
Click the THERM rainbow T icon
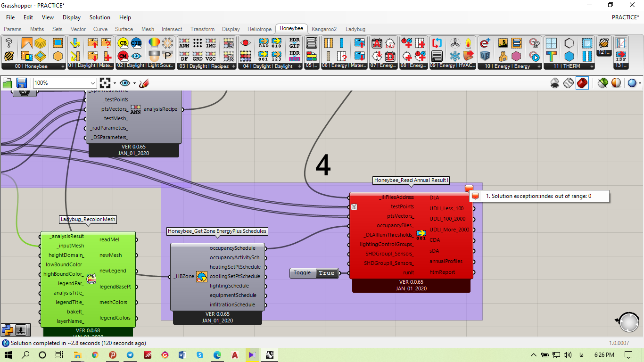pos(551,56)
